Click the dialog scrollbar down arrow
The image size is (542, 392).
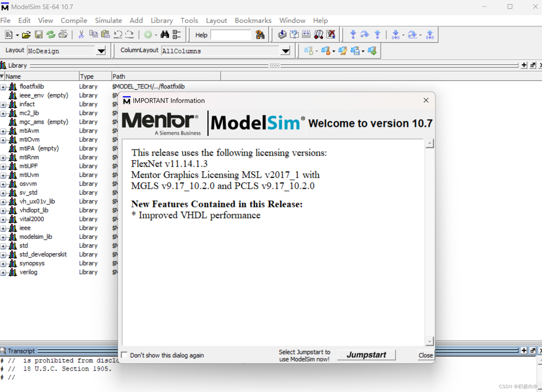429,341
